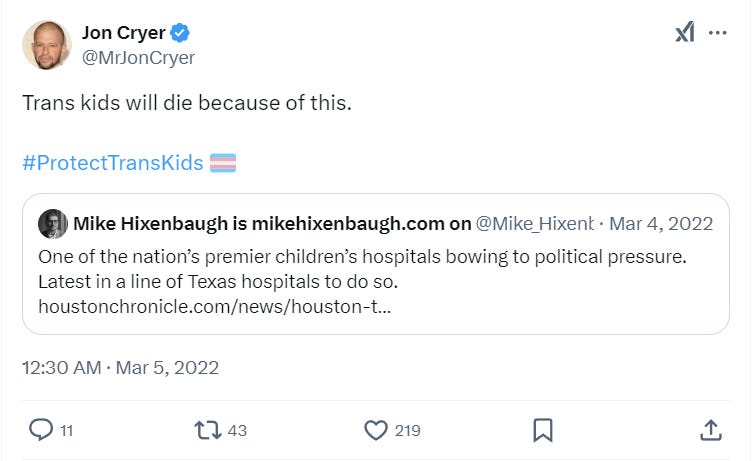This screenshot has width=752, height=461.
Task: Click the 43 reposts count
Action: (x=237, y=431)
